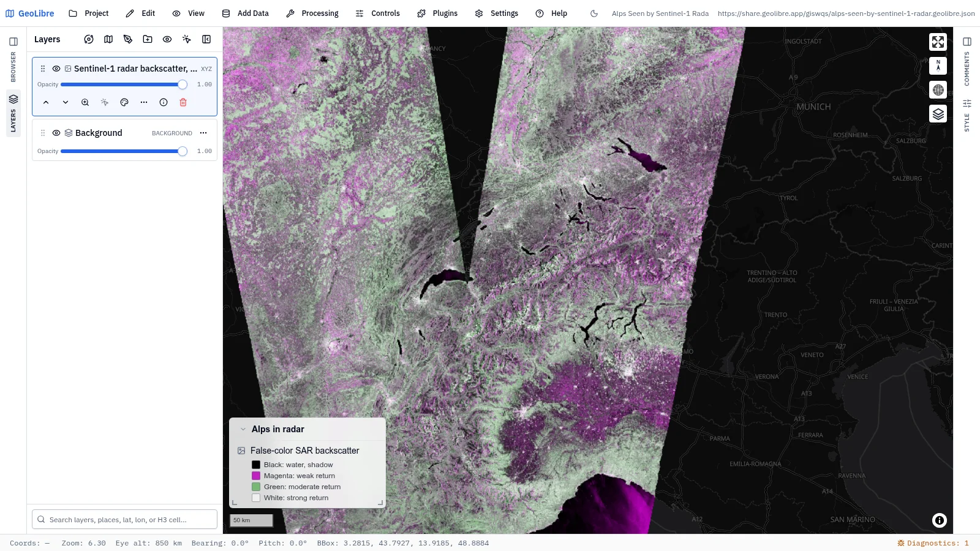Toggle all layers visibility in Layers header

pyautogui.click(x=167, y=39)
